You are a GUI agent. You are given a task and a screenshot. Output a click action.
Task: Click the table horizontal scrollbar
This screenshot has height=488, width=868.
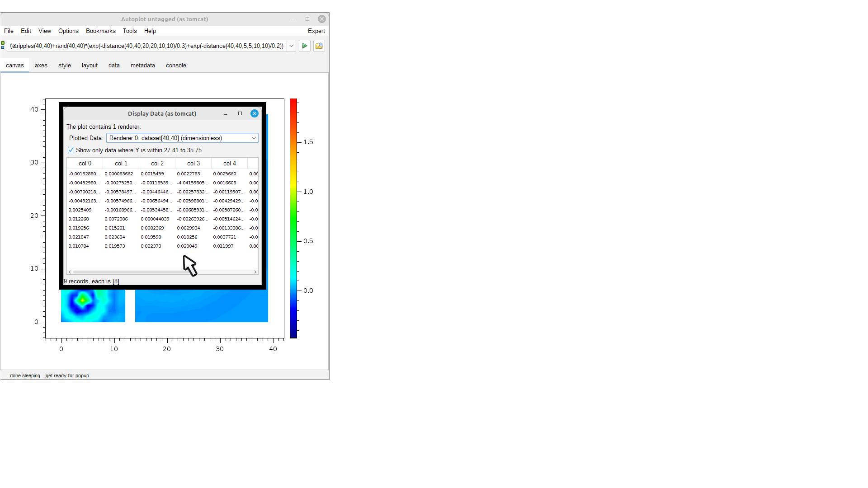pyautogui.click(x=131, y=272)
